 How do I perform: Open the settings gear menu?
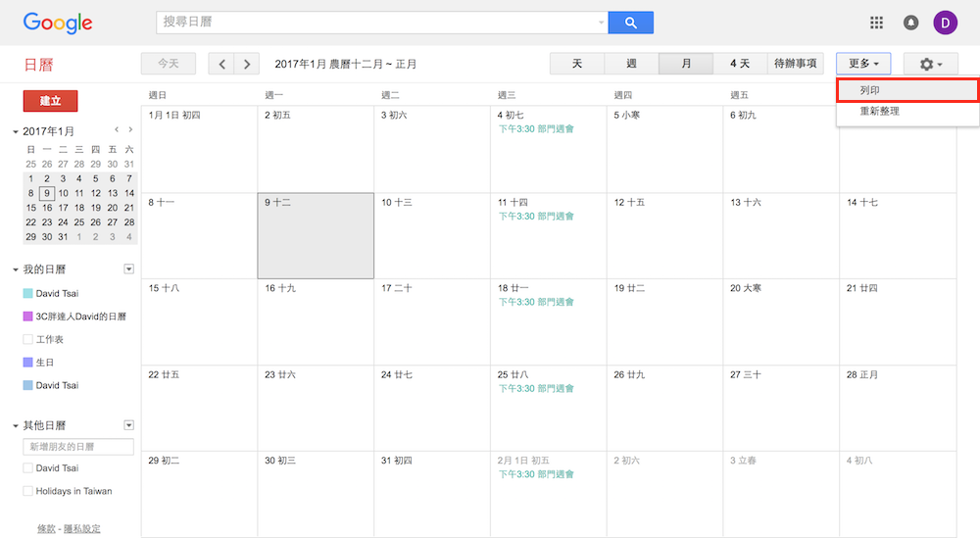click(x=930, y=64)
